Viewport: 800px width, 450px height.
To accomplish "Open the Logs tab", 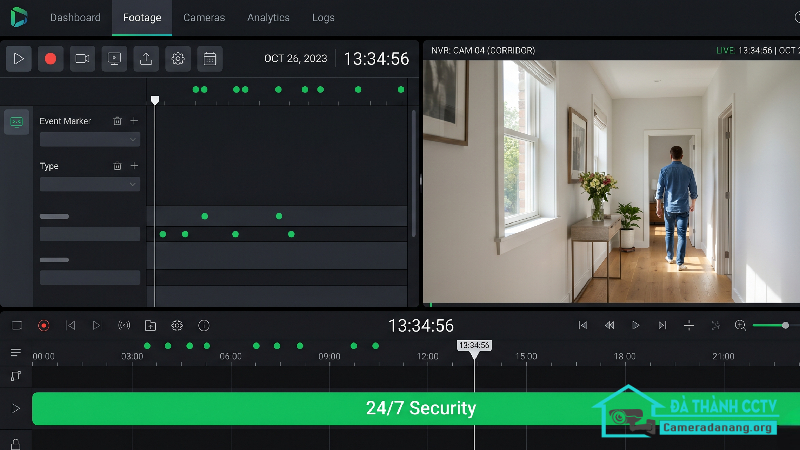I will (323, 17).
